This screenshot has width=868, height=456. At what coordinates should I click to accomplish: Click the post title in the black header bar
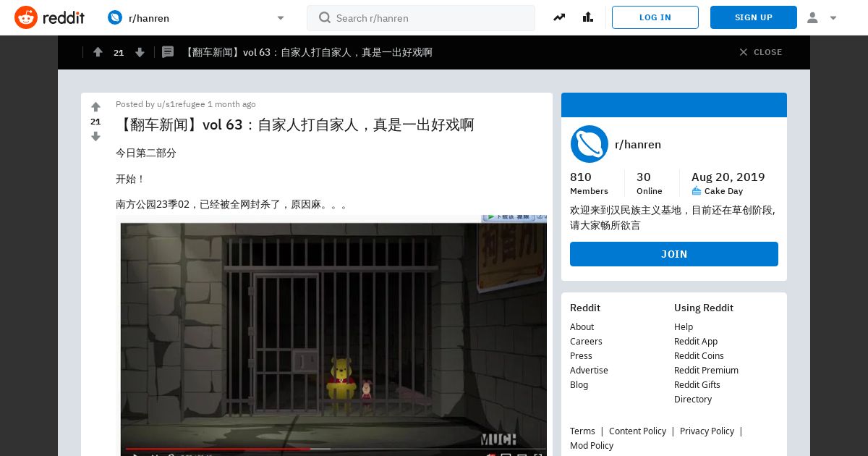pyautogui.click(x=307, y=52)
